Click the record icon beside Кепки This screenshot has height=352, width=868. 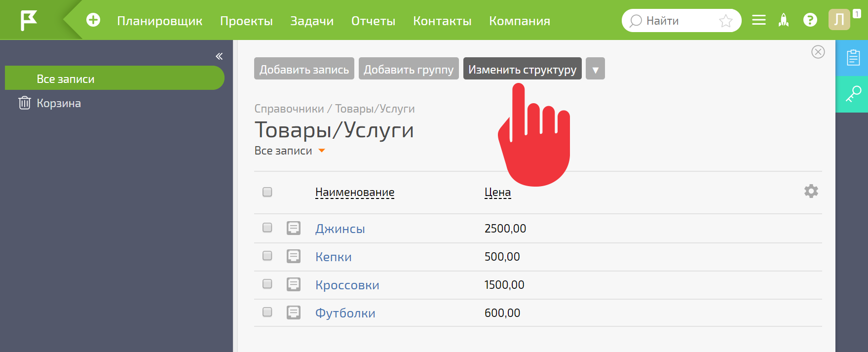(294, 256)
